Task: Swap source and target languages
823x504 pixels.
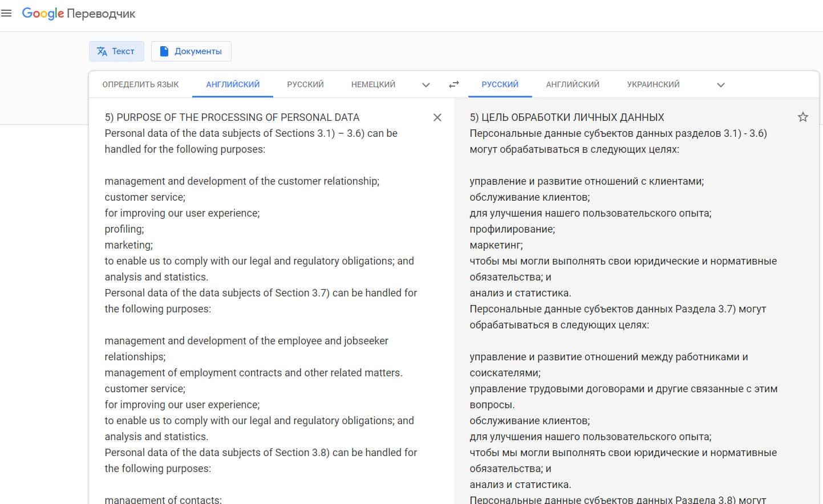Action: (x=454, y=84)
